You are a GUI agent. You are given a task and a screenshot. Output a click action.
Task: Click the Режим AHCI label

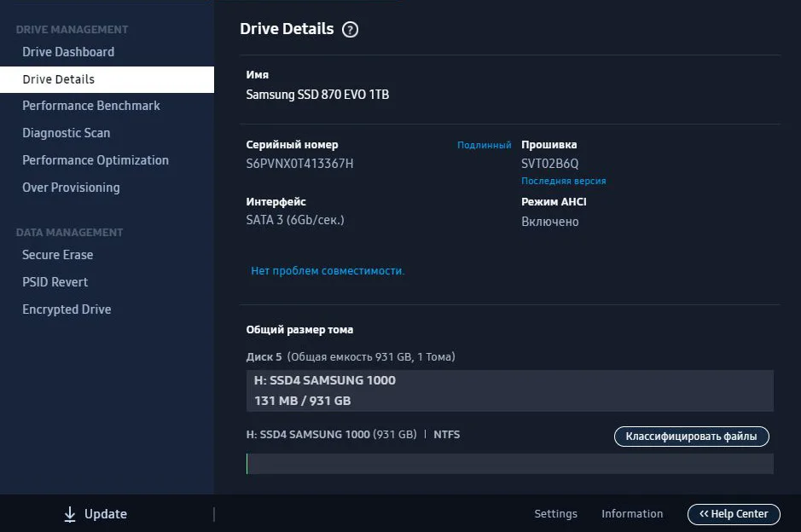pos(554,202)
